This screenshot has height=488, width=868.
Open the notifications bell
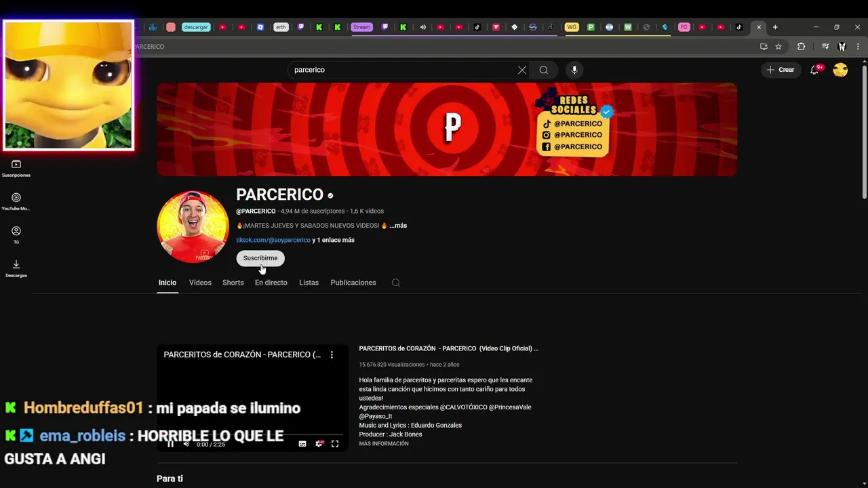(814, 70)
